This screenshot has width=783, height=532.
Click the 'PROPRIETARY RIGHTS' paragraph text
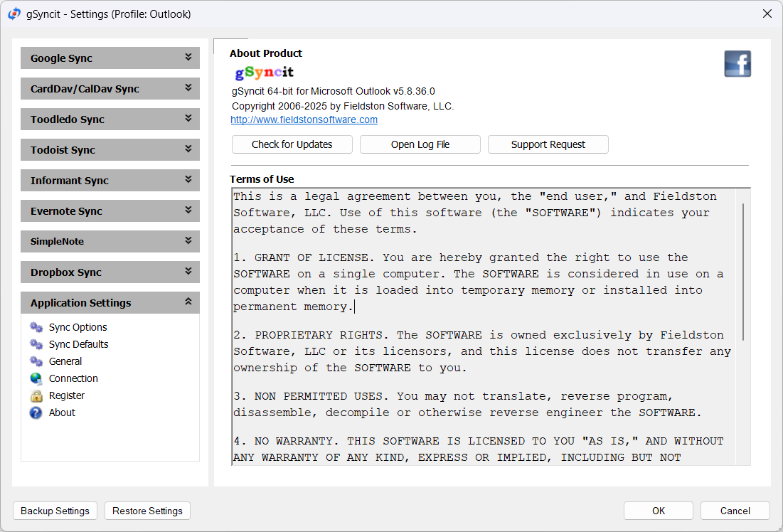(482, 351)
